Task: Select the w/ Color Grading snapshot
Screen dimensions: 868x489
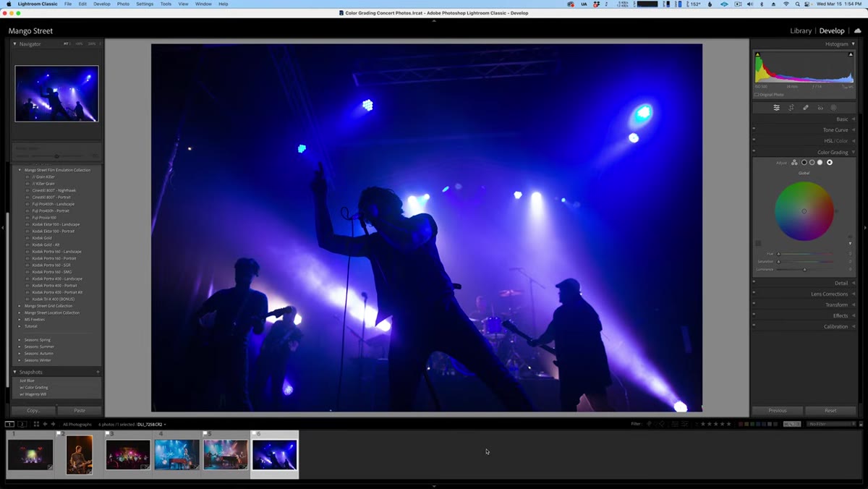Action: 34,388
